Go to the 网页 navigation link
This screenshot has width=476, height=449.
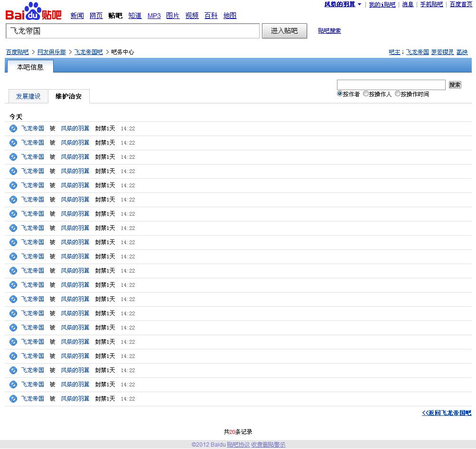[x=96, y=16]
